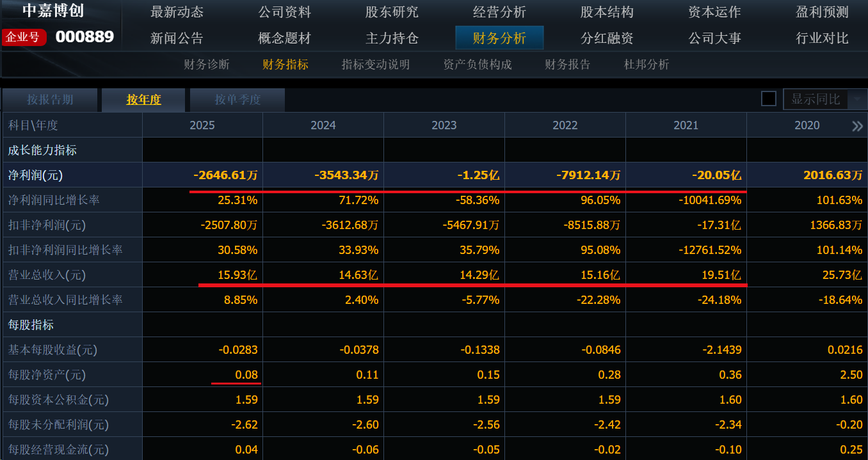Select the 资产负债构成 link
Viewport: 868px width, 460px height.
(478, 65)
